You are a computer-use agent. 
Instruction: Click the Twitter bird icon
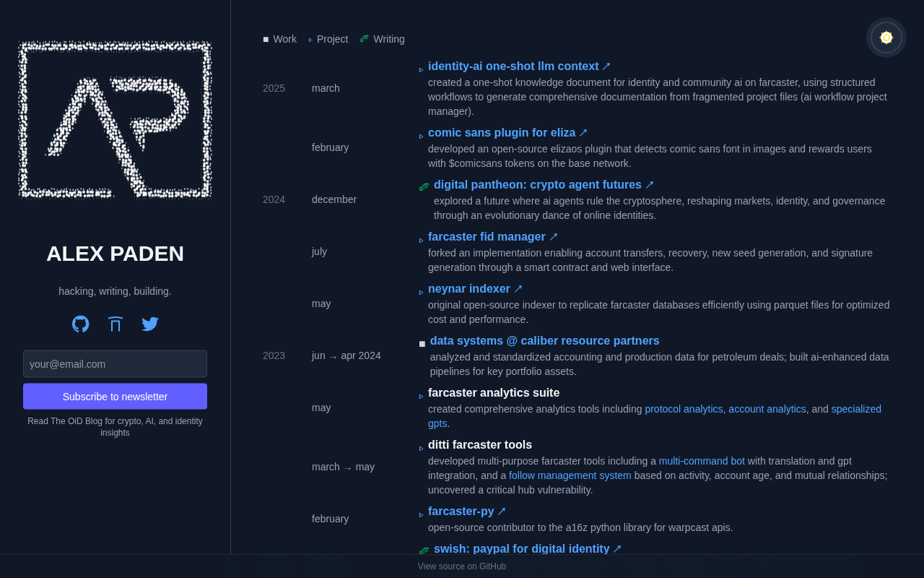click(x=150, y=324)
